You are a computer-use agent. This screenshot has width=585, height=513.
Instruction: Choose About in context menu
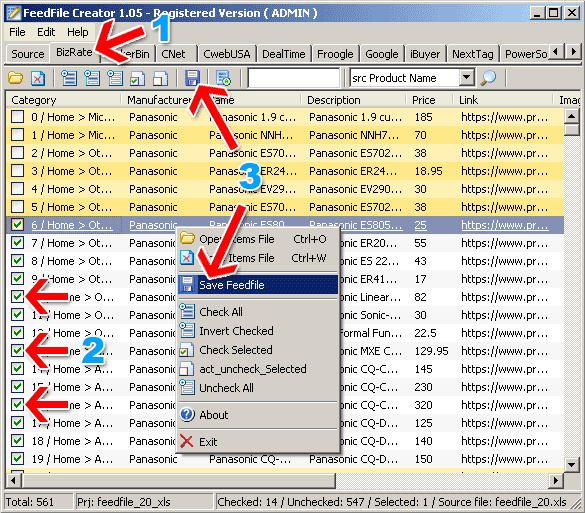tap(258, 415)
